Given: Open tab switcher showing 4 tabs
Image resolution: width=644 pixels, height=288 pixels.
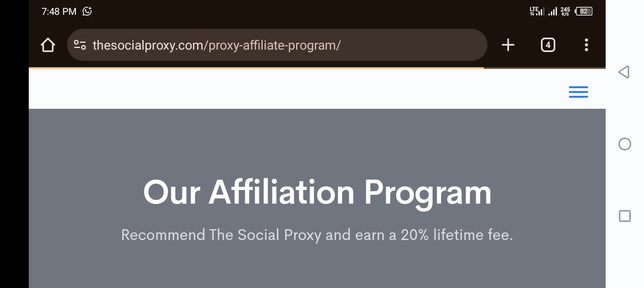Looking at the screenshot, I should coord(548,45).
